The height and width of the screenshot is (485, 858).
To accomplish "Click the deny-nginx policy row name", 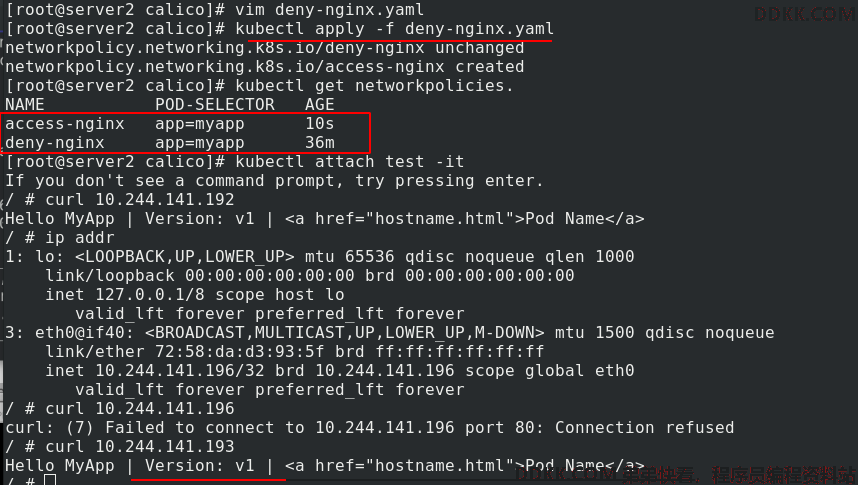I will pyautogui.click(x=55, y=143).
